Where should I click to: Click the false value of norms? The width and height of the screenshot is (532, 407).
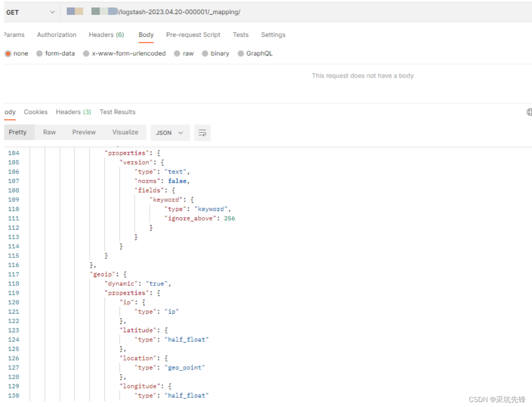pyautogui.click(x=177, y=181)
